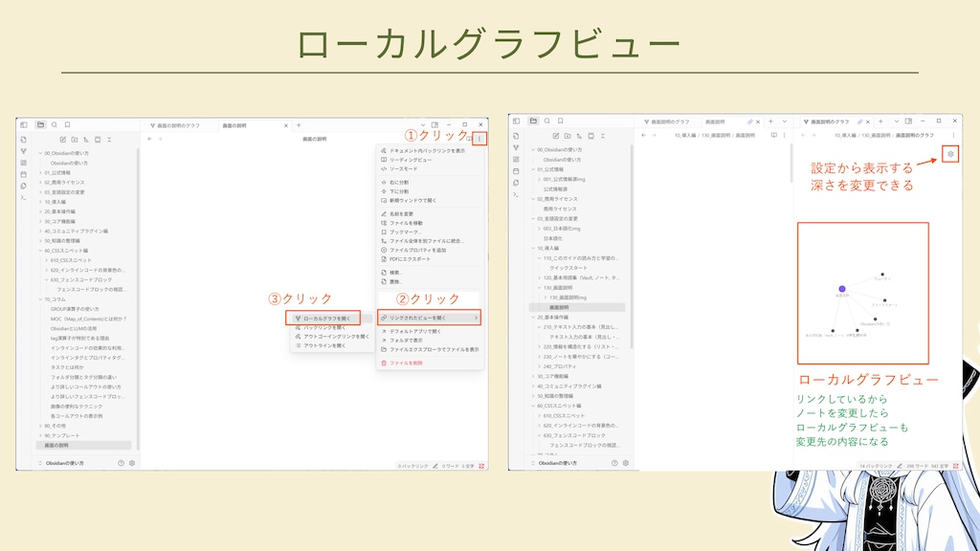980x551 pixels.
Task: Collapse the 70_コラム folder
Action: pos(41,299)
